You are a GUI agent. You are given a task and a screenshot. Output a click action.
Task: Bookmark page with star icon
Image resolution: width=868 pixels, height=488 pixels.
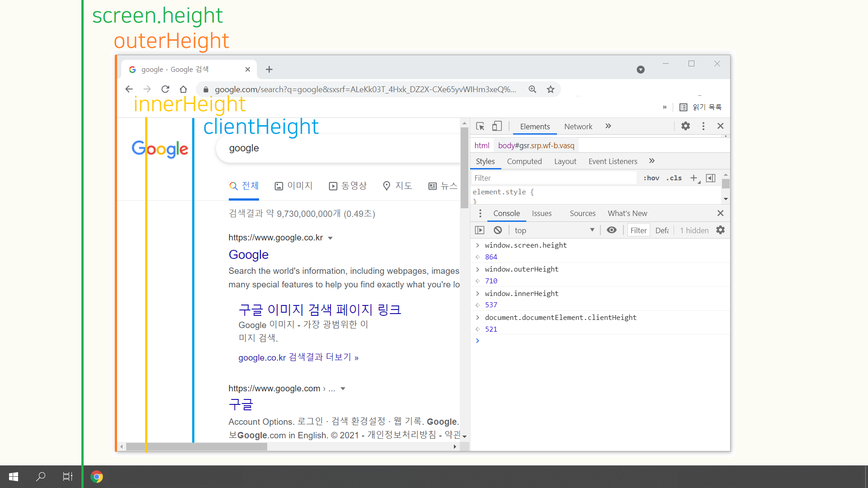(550, 89)
